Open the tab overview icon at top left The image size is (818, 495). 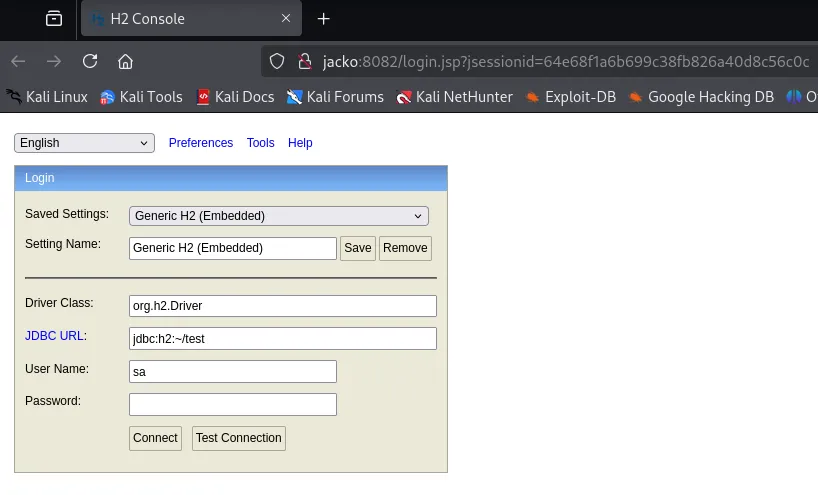pos(54,19)
